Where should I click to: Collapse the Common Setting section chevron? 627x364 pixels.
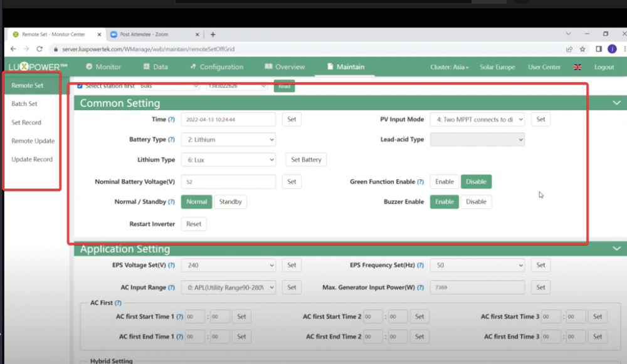(616, 103)
